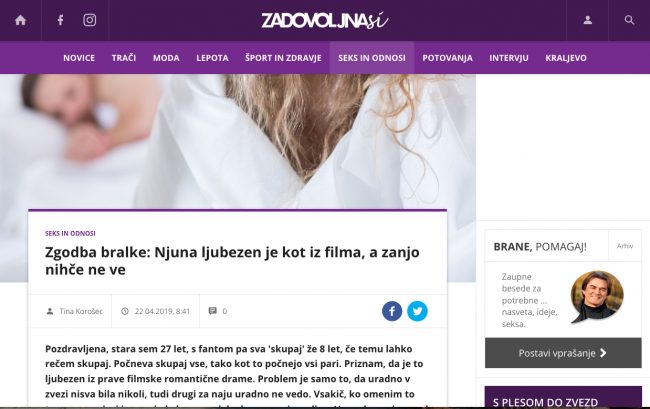Viewport: 650px width, 409px height.
Task: Open the ŠPORT IN ZDRAVJE section
Action: [x=283, y=58]
